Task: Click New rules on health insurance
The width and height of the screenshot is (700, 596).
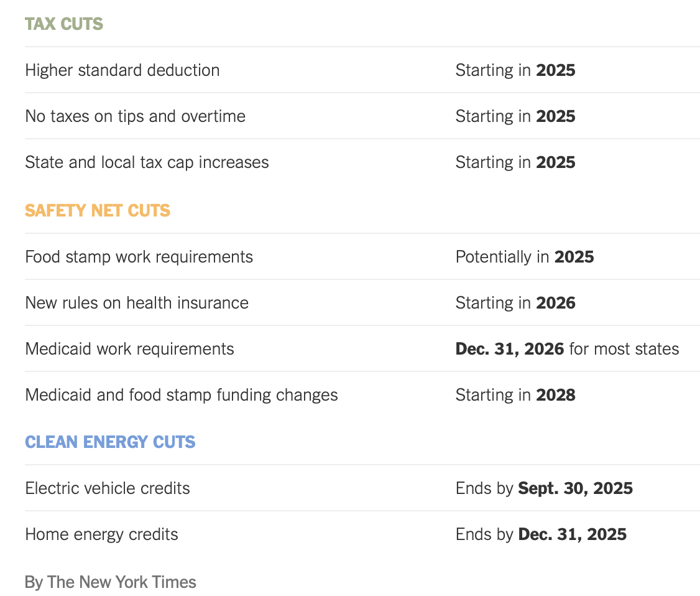Action: pos(137,303)
